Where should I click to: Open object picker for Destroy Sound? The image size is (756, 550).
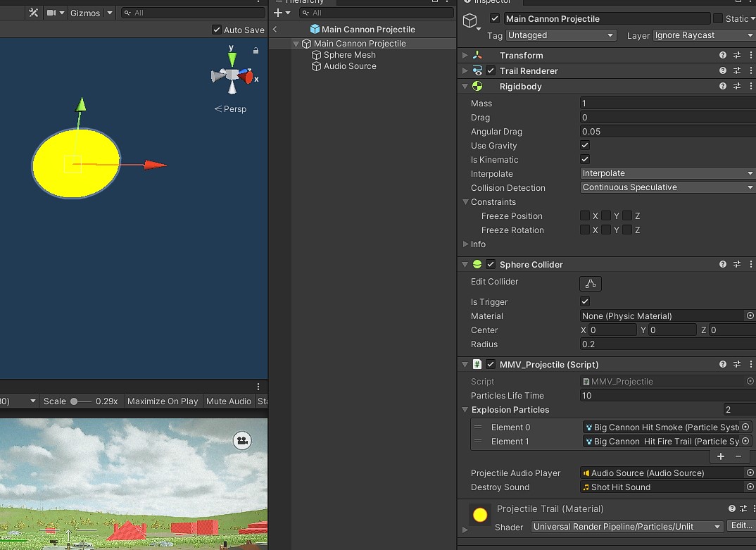pos(750,487)
